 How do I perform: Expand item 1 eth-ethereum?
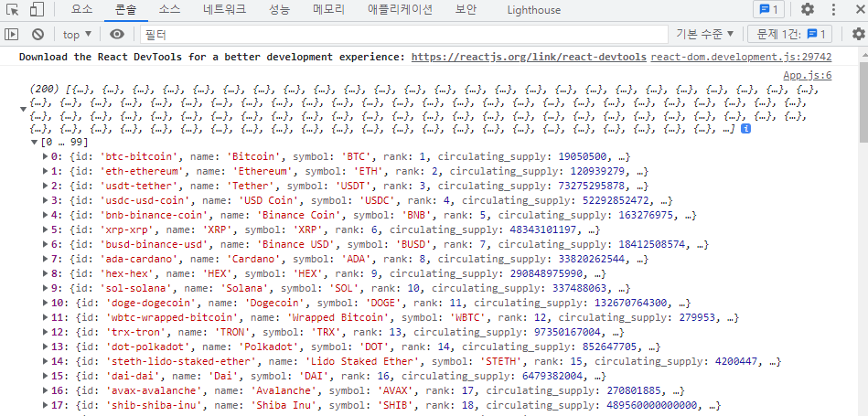pyautogui.click(x=46, y=171)
